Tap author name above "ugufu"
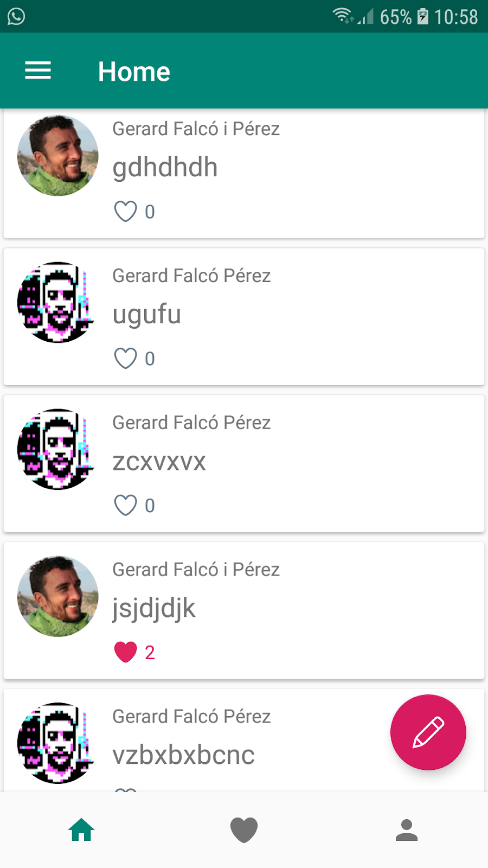This screenshot has height=868, width=488. click(191, 276)
